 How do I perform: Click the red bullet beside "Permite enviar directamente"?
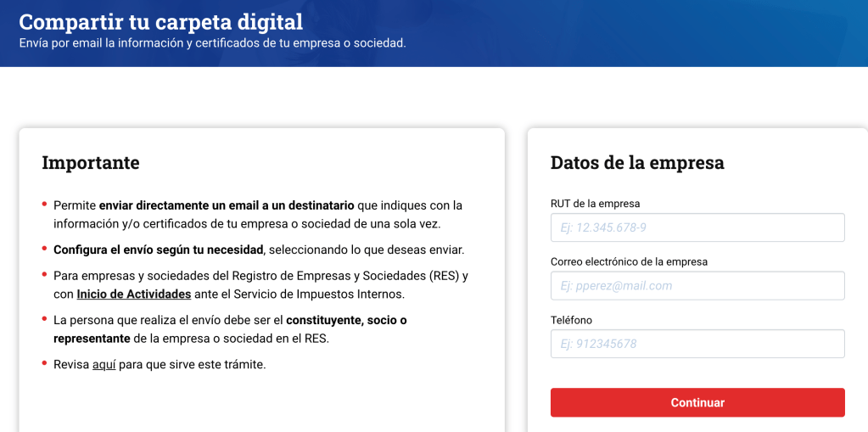tap(44, 205)
